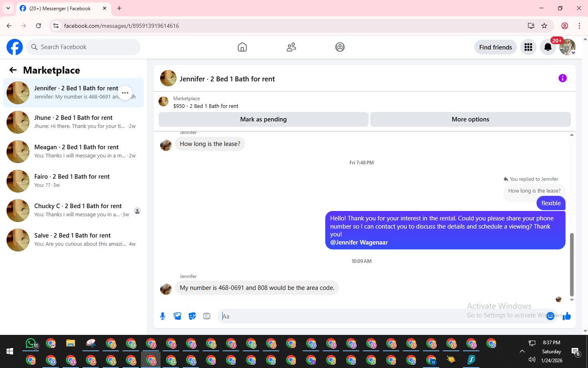The image size is (588, 368).
Task: Open the Chucky C 2 Bed conversation
Action: point(74,211)
